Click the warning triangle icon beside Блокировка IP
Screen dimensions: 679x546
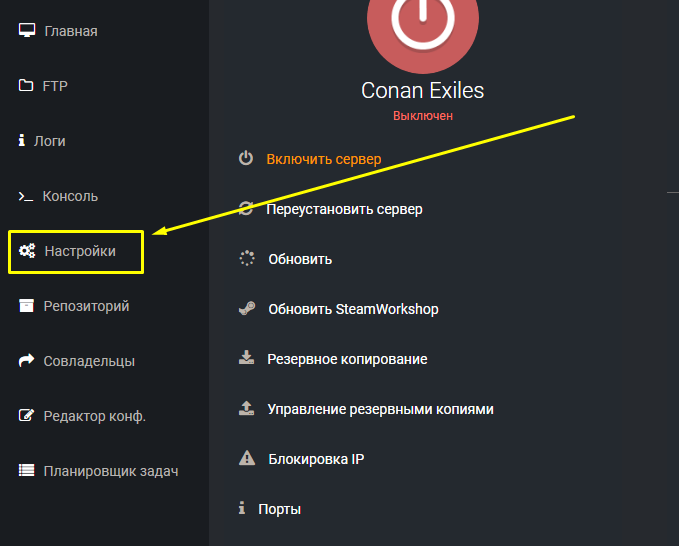(247, 459)
